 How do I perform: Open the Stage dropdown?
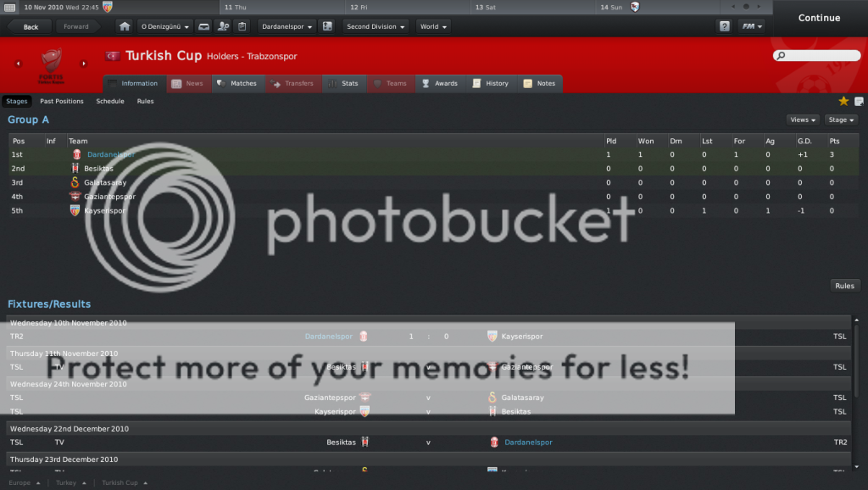tap(841, 120)
